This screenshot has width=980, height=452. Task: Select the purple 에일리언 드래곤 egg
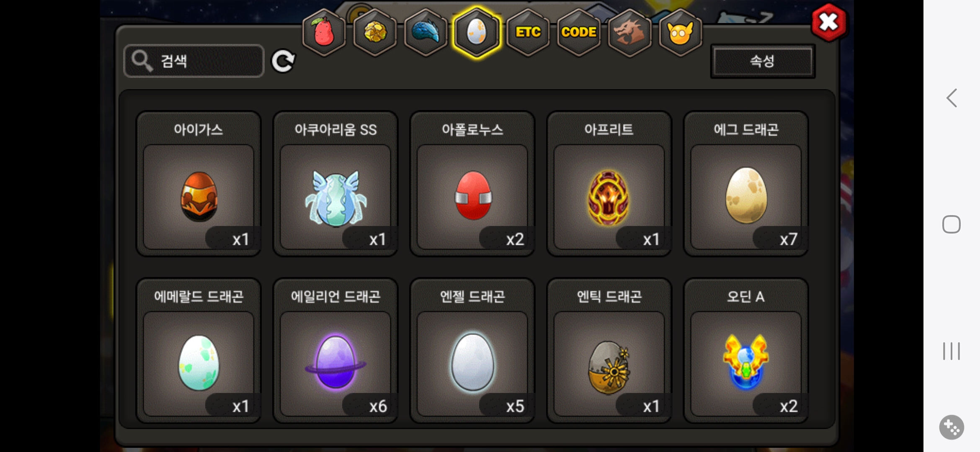coord(335,351)
